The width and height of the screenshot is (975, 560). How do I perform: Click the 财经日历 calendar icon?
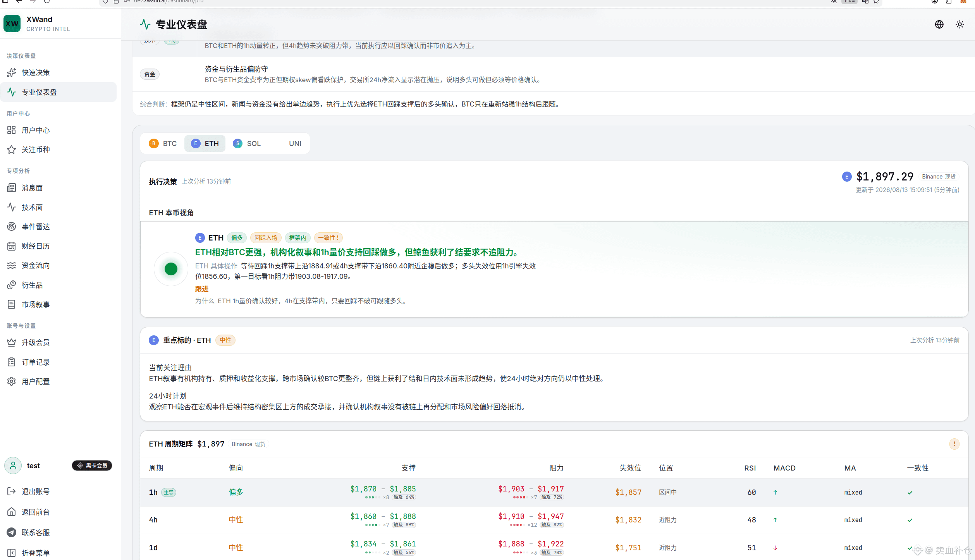pyautogui.click(x=12, y=246)
